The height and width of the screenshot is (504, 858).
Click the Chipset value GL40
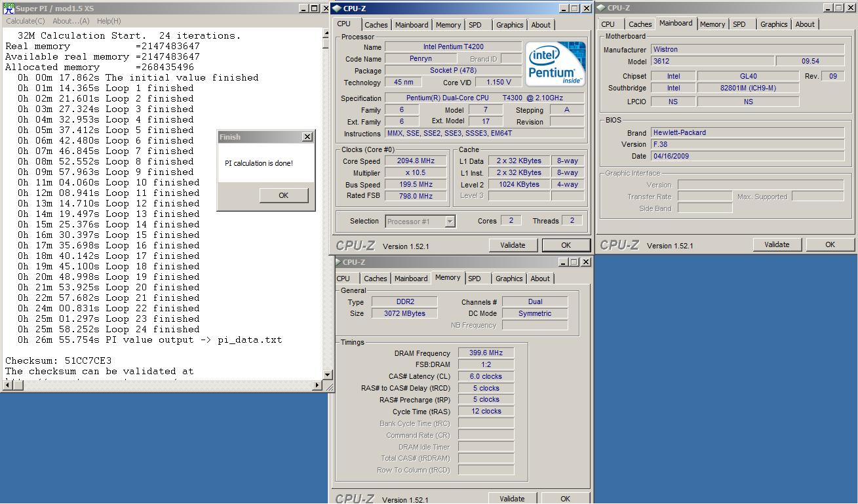748,76
